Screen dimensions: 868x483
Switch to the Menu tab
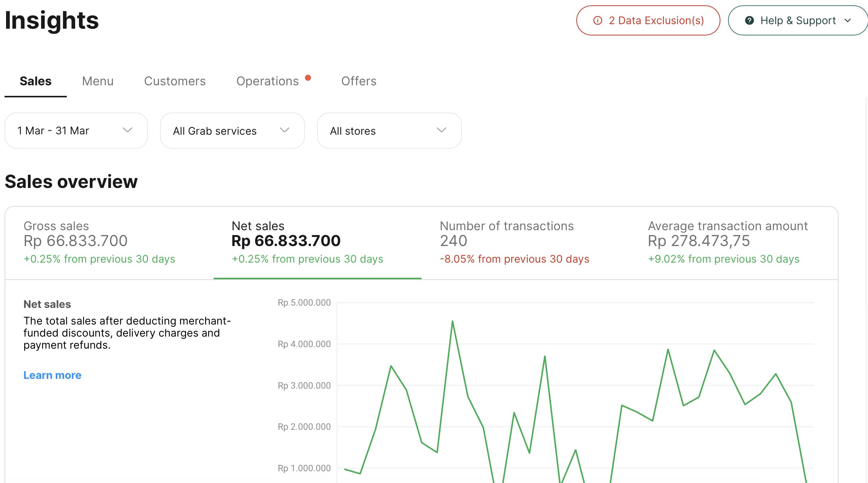click(x=98, y=81)
